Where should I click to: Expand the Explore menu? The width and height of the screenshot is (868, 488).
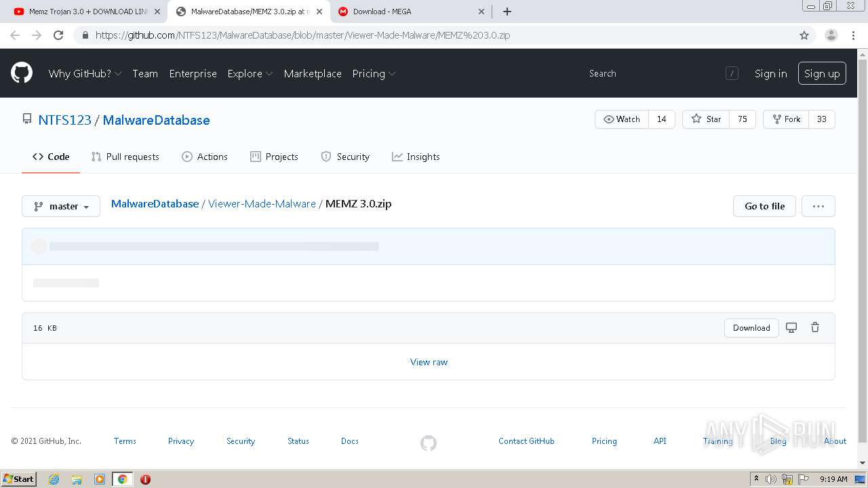click(x=250, y=73)
